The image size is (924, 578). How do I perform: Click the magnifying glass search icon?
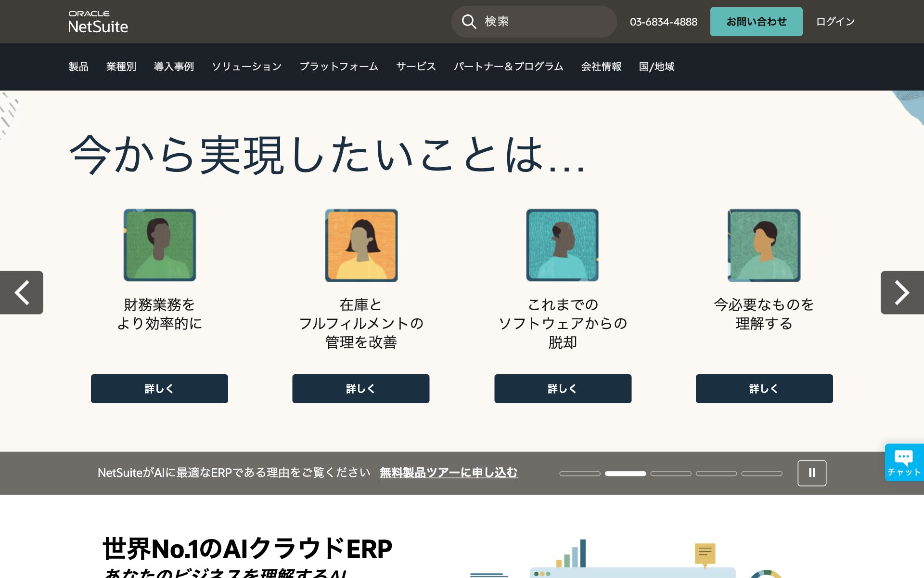pos(469,22)
